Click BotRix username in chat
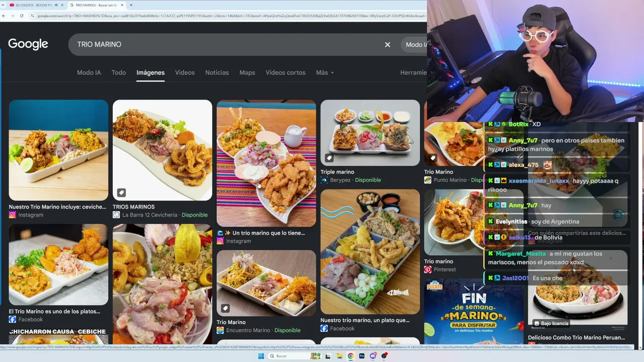This screenshot has height=362, width=644. pyautogui.click(x=518, y=124)
